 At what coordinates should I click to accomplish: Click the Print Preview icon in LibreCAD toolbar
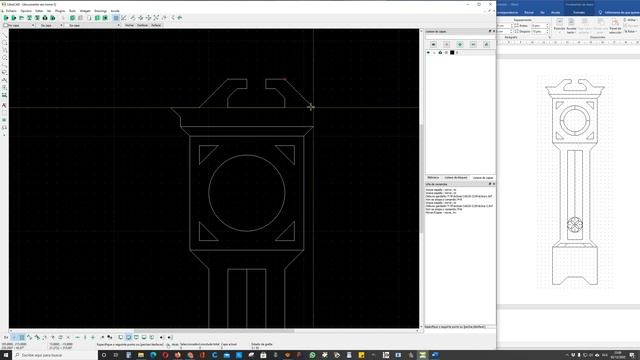click(53, 18)
